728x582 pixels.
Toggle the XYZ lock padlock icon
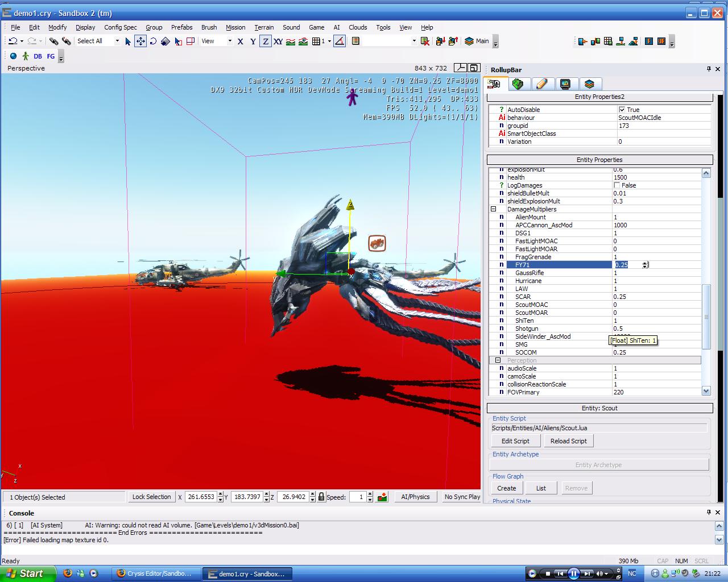tap(321, 497)
